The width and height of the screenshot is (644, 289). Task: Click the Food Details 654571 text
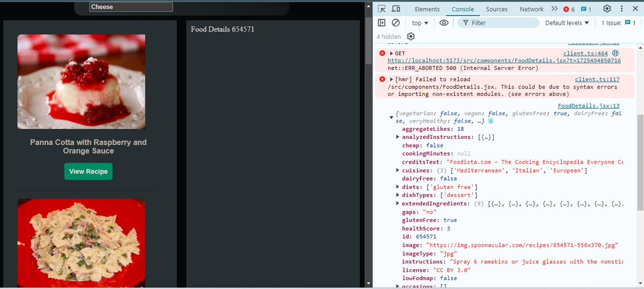222,29
